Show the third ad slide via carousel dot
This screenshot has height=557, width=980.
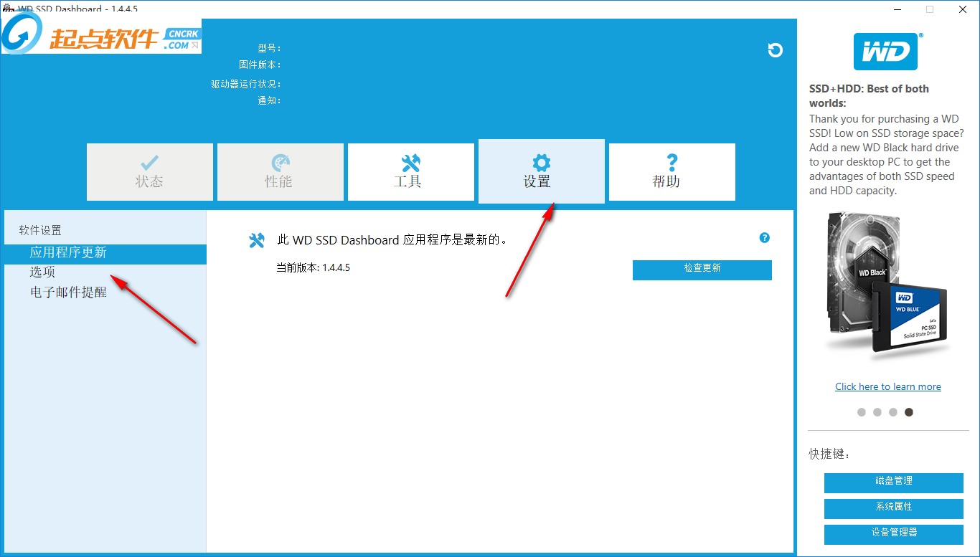click(x=893, y=412)
